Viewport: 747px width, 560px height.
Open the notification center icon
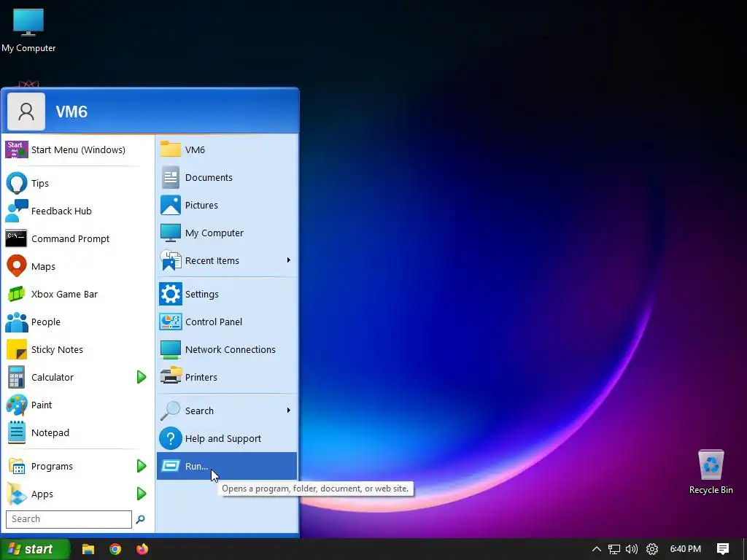tap(723, 549)
